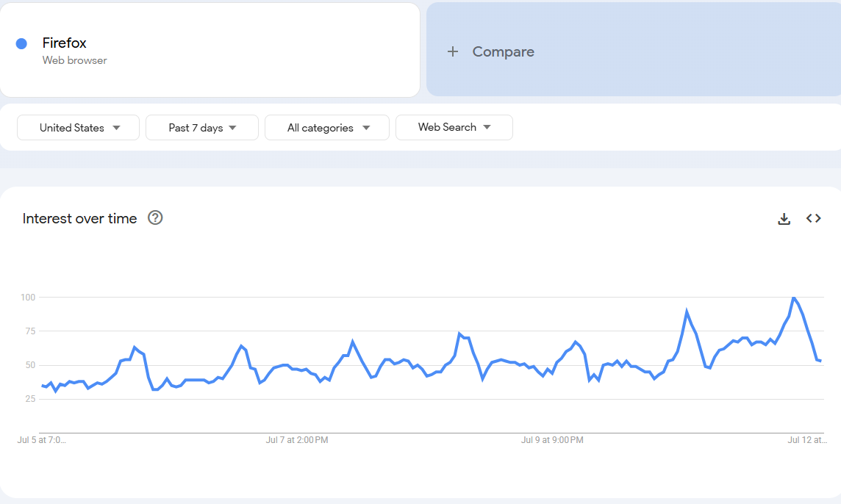Select the Jul 7 at 2:00 PM axis label
The width and height of the screenshot is (841, 504).
tap(297, 439)
